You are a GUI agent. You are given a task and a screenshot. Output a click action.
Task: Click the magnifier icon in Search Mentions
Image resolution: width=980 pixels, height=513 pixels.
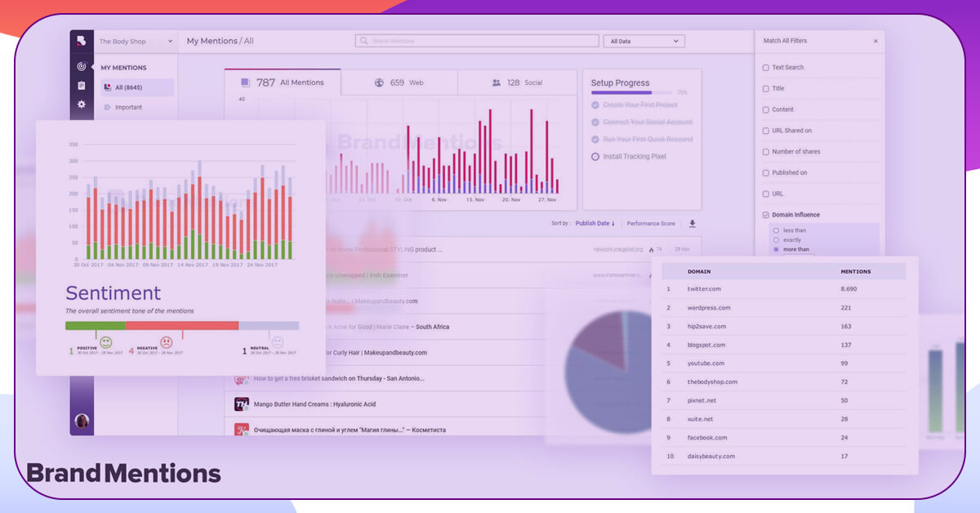[365, 41]
